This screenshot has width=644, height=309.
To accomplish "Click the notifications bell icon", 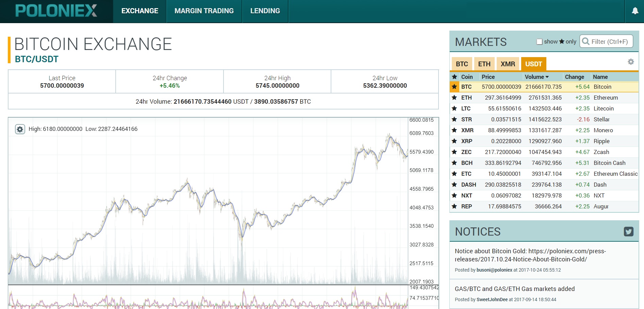I will tap(635, 11).
